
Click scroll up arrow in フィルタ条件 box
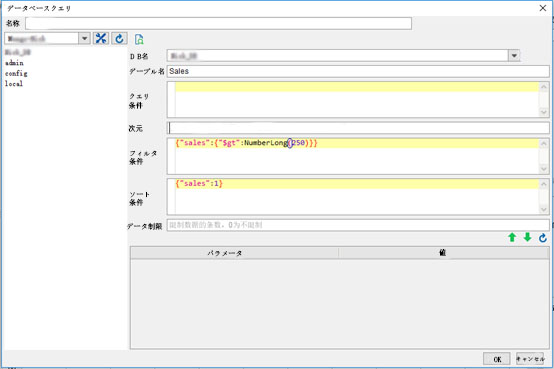point(544,144)
